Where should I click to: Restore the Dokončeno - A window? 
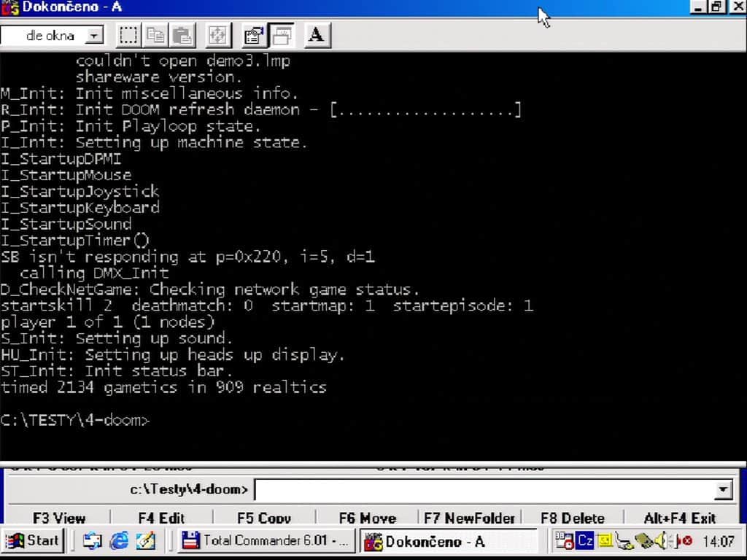click(716, 7)
